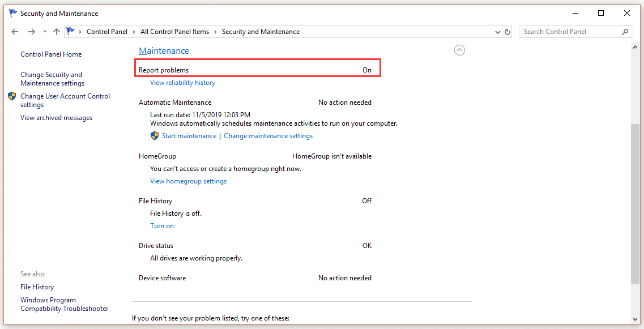644x329 pixels.
Task: Click the title bar flag icon
Action: point(13,13)
